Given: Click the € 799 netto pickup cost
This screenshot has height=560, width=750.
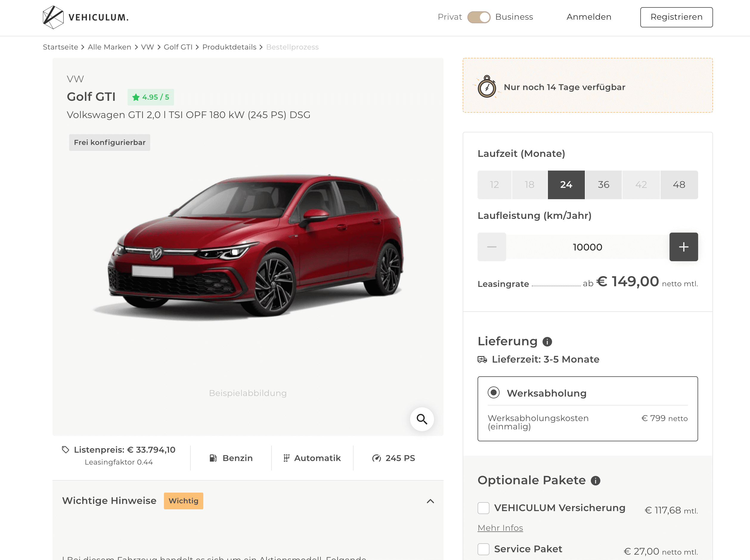Looking at the screenshot, I should (x=664, y=418).
